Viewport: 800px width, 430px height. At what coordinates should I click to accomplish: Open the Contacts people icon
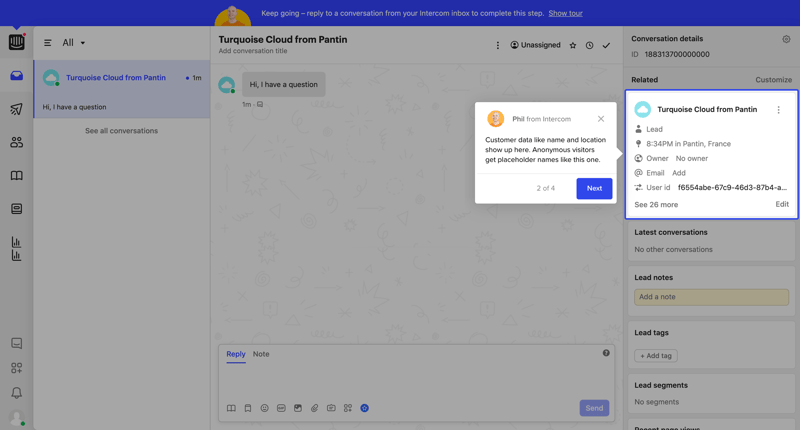pos(16,142)
